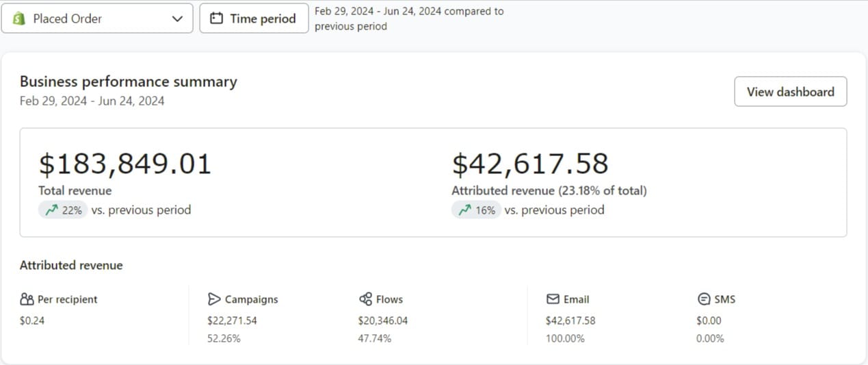Expand the Placed Order dropdown chevron
Image resolution: width=868 pixels, height=365 pixels.
178,19
